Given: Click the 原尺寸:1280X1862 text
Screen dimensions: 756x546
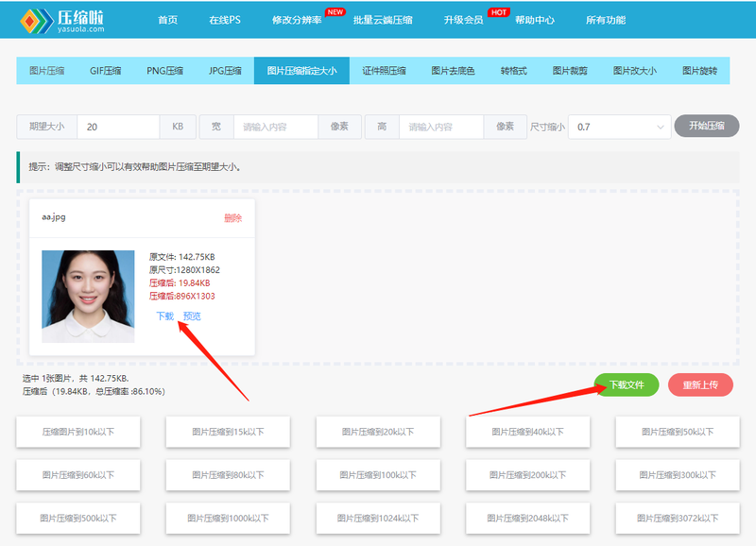Looking at the screenshot, I should [x=184, y=270].
